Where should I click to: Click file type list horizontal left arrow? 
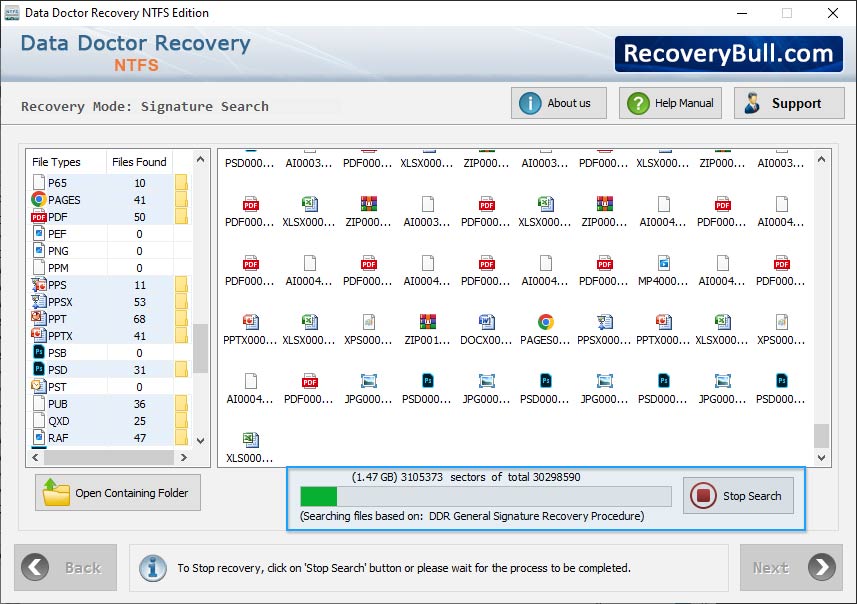tap(35, 458)
